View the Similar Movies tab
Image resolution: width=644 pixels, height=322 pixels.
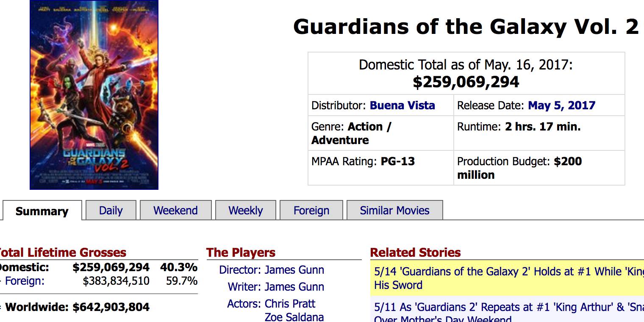[x=394, y=211]
